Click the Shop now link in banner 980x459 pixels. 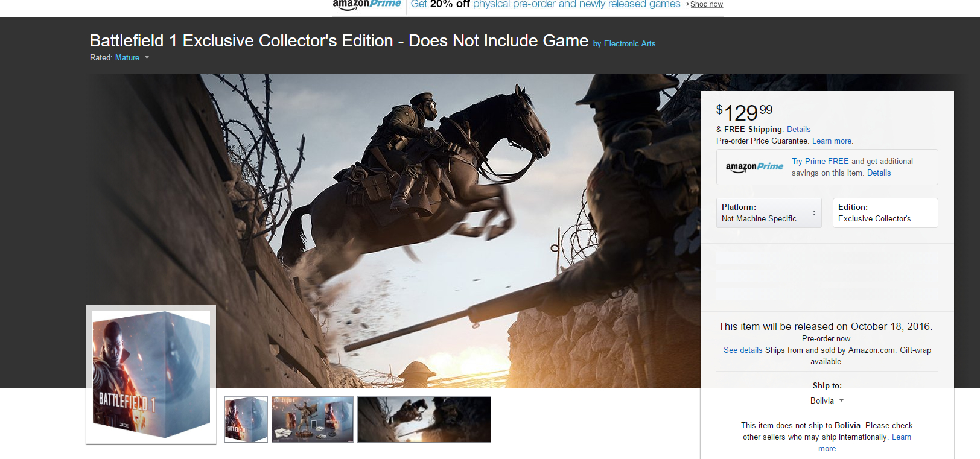pos(706,4)
